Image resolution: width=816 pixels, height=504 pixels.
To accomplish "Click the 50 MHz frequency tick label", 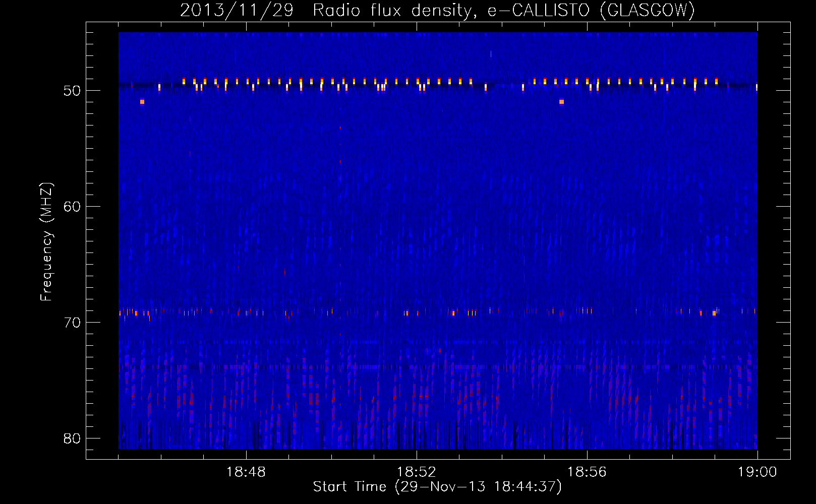I will [x=72, y=91].
